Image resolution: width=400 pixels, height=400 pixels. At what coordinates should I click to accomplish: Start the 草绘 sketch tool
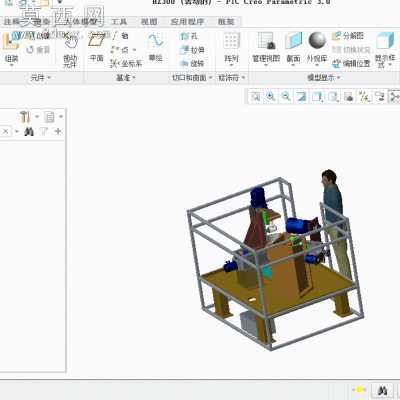tap(155, 47)
